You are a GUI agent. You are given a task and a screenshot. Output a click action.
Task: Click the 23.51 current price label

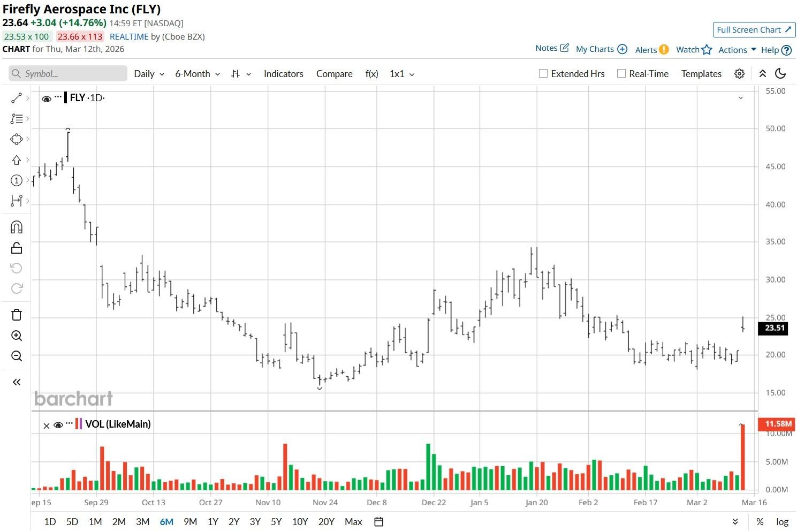coord(774,328)
